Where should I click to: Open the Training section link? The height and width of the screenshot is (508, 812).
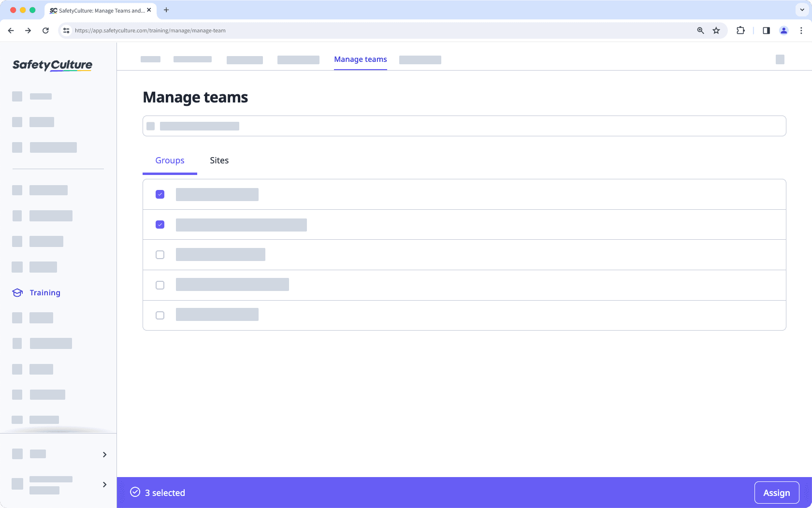45,292
